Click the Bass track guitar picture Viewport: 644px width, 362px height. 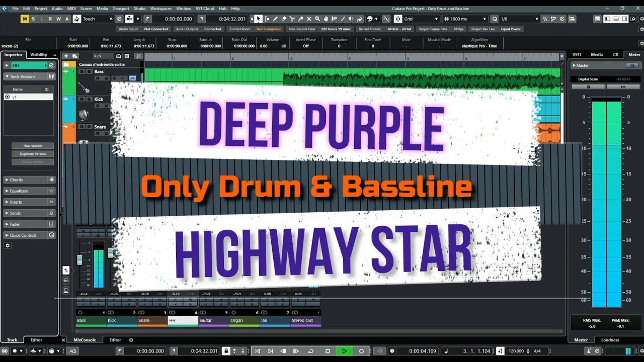84,88
